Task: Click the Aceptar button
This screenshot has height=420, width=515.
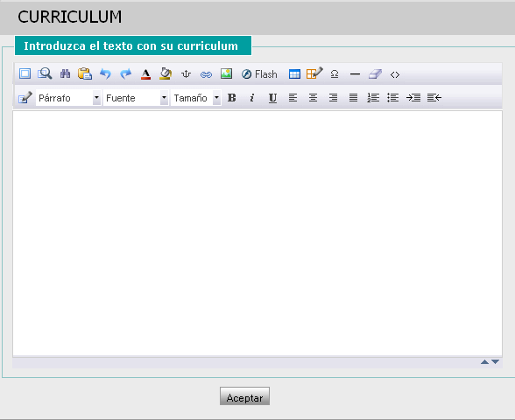Action: click(x=244, y=396)
